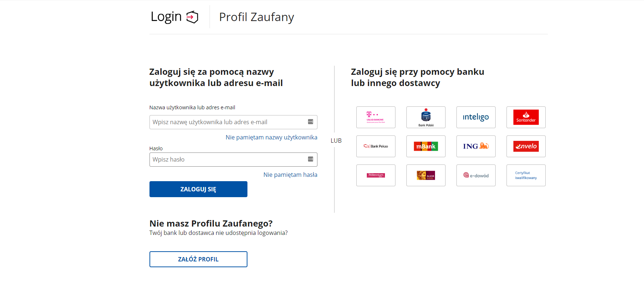The height and width of the screenshot is (293, 644).
Task: Focus the username or e-mail field
Action: 233,122
